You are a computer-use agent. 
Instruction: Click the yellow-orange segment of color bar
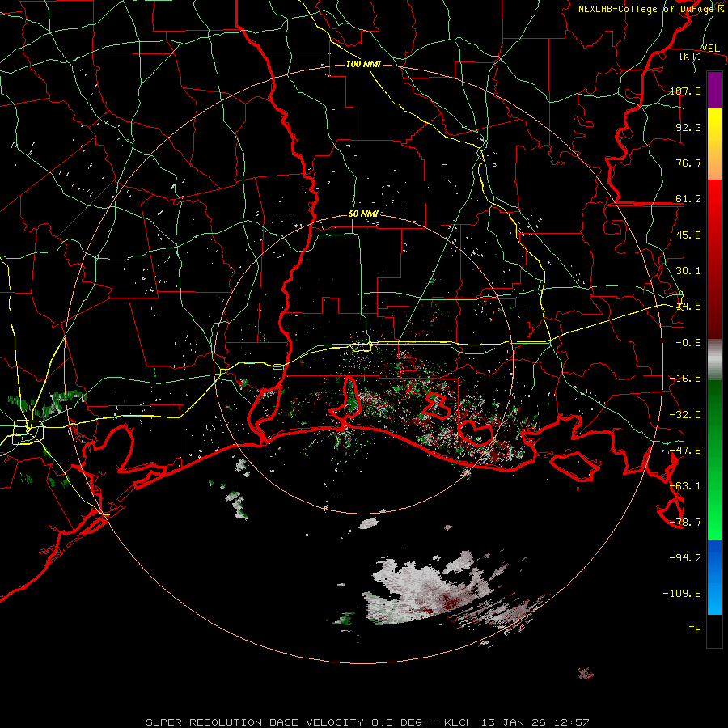coord(714,144)
